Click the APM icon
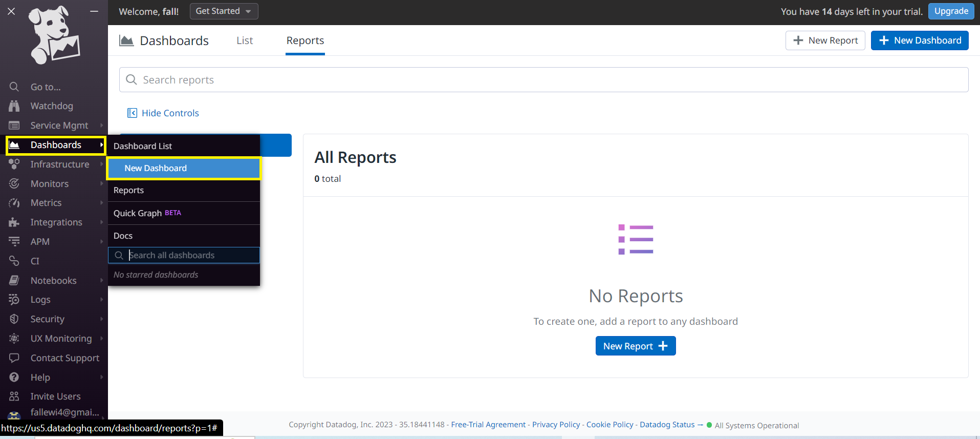980x439 pixels. coord(14,241)
